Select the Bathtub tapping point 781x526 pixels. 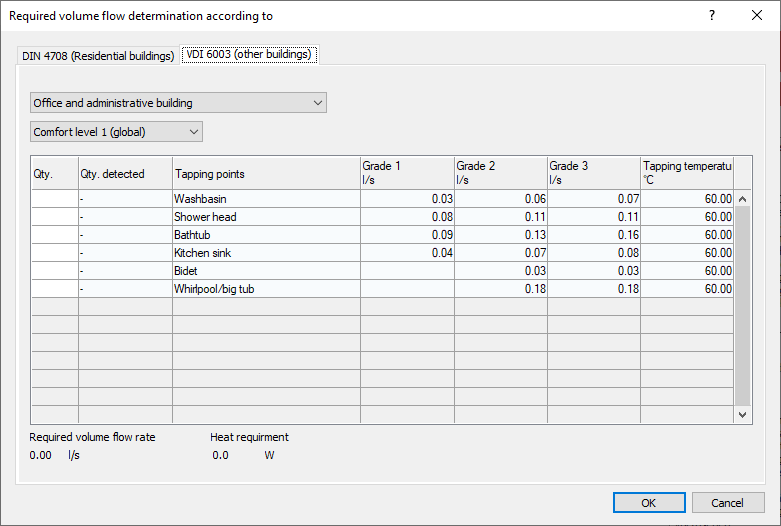266,235
